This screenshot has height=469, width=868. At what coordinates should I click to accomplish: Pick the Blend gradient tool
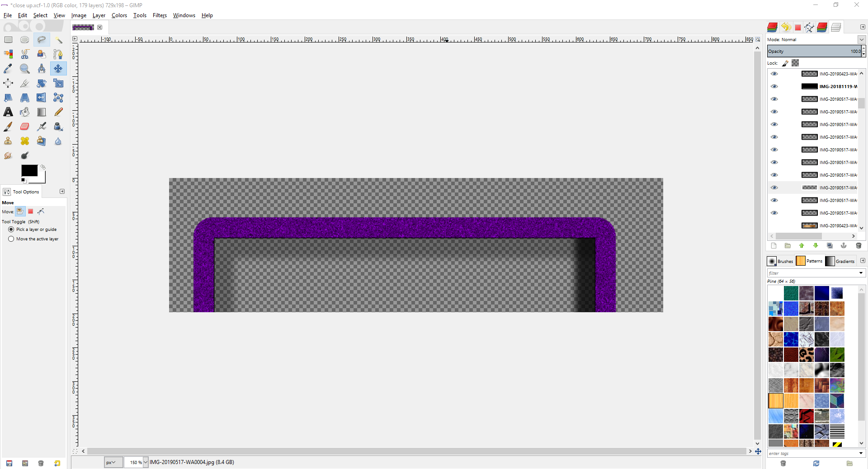tap(42, 112)
